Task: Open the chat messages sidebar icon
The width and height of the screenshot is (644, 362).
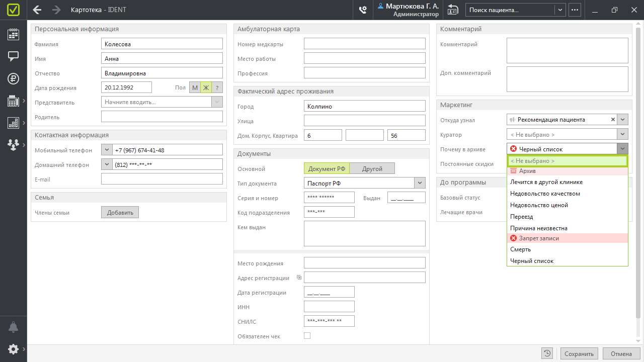Action: point(13,56)
